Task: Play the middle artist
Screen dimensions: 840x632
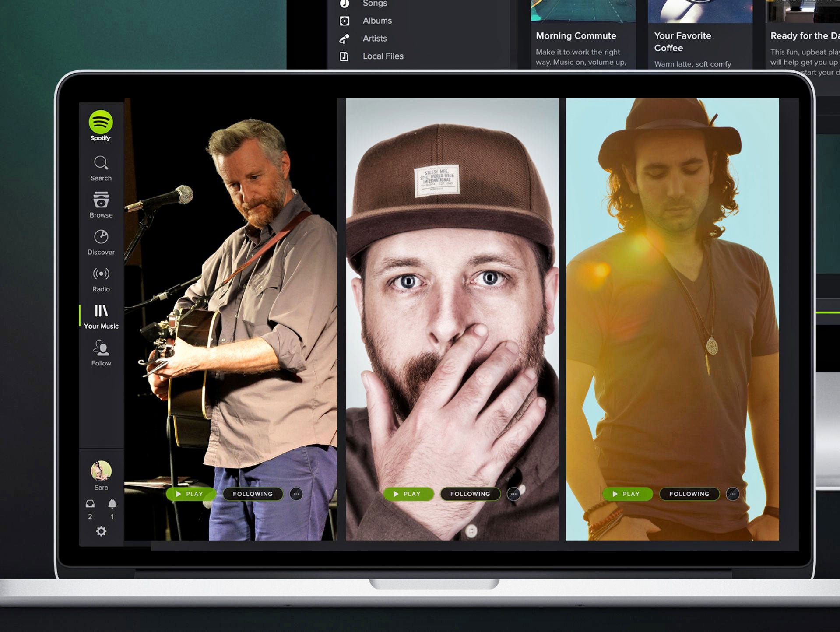Action: 408,494
